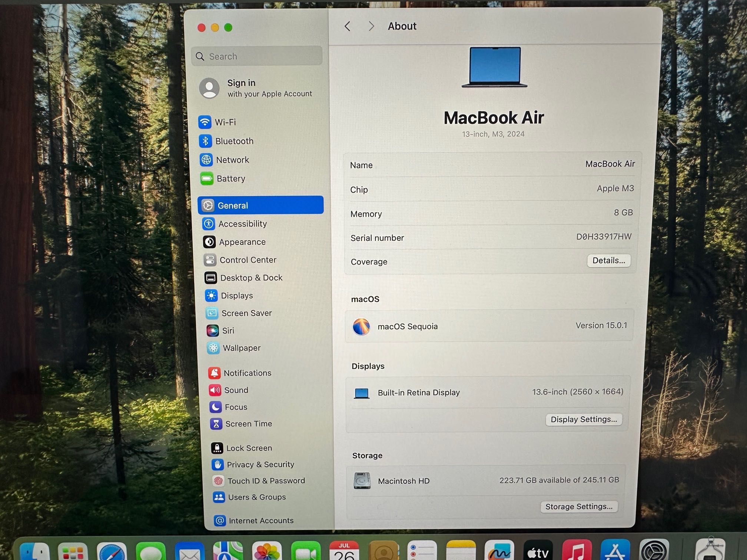Open Bluetooth settings in sidebar
Image resolution: width=747 pixels, height=560 pixels.
(x=226, y=141)
